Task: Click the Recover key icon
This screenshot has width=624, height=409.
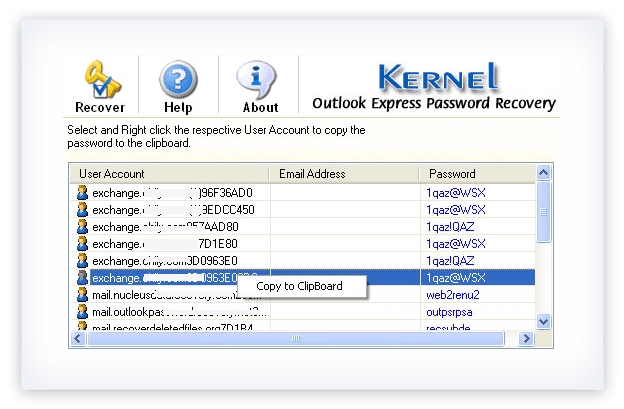Action: tap(102, 79)
